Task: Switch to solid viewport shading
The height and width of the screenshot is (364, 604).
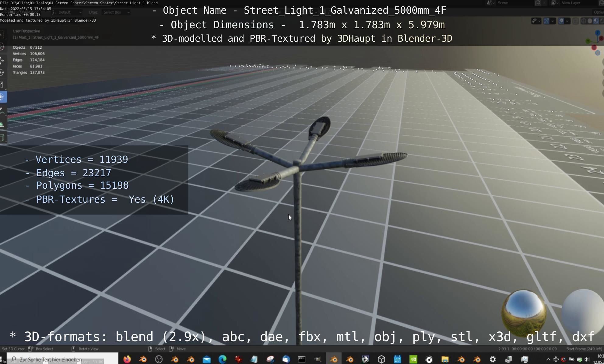Action: [x=590, y=21]
